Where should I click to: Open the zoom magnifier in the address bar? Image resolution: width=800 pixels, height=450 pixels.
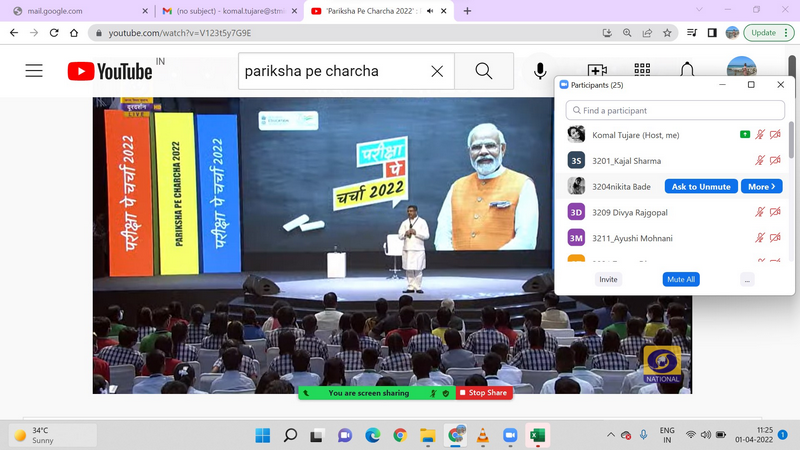coord(627,33)
